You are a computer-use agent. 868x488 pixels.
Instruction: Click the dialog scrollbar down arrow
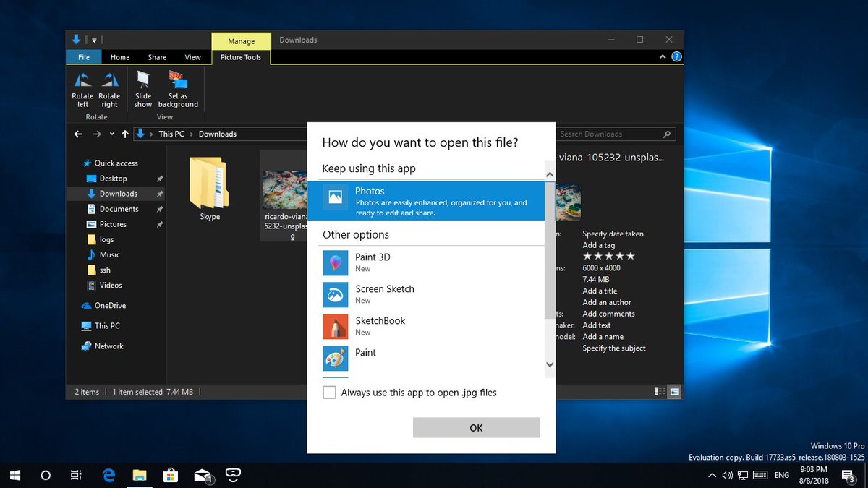coord(550,365)
